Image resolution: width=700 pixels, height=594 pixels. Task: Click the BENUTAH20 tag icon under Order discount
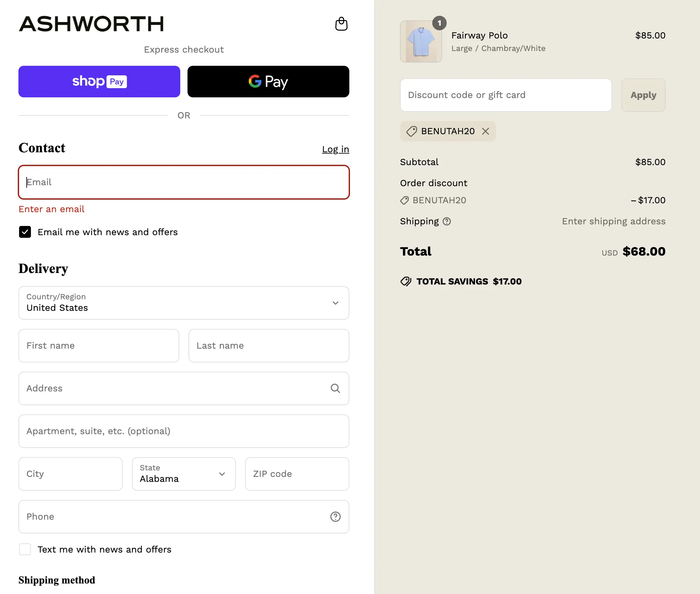point(404,200)
